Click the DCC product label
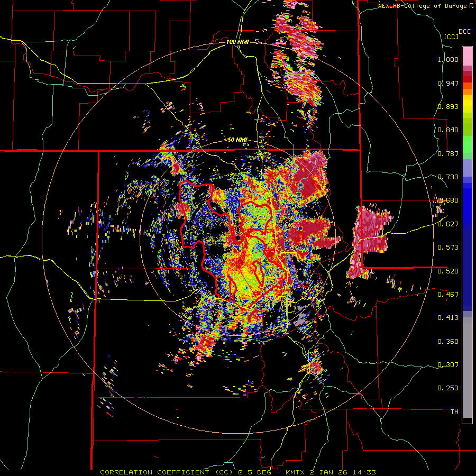The height and width of the screenshot is (476, 476). click(x=465, y=32)
